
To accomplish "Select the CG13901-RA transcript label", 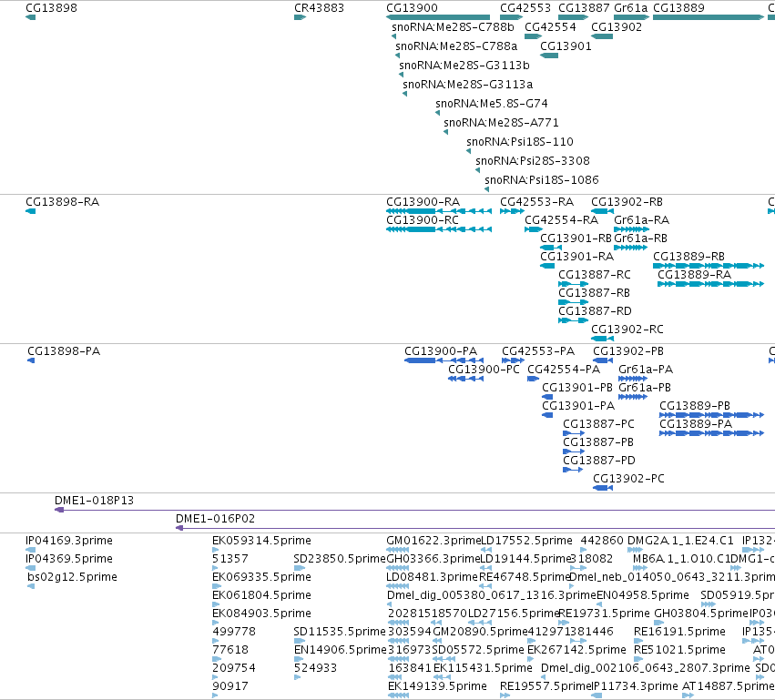I will 577,257.
